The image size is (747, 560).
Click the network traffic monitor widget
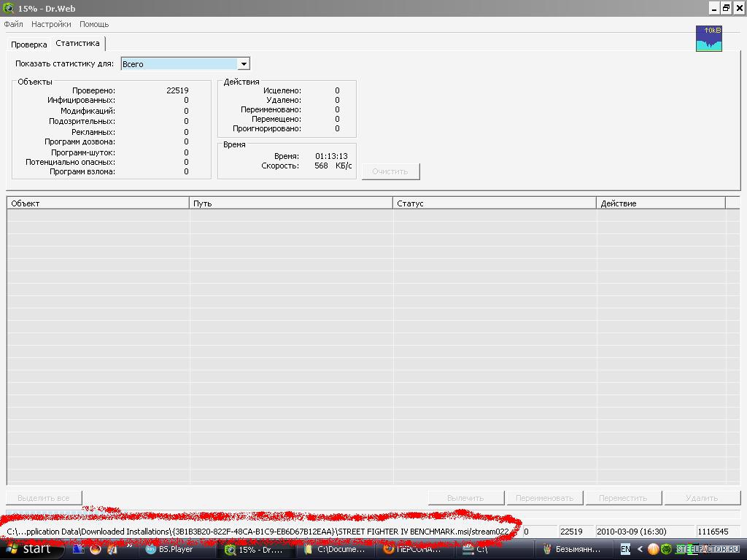(x=708, y=39)
